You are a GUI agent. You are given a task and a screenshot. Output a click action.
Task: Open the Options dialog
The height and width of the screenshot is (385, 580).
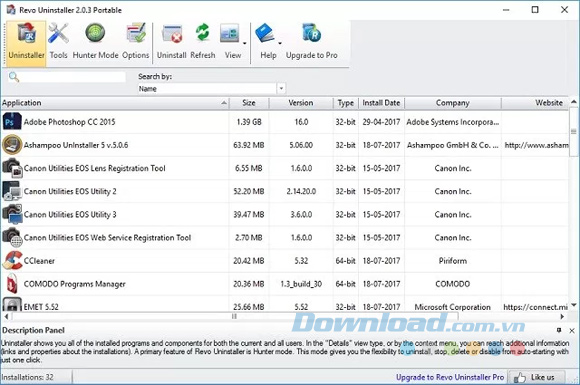135,41
